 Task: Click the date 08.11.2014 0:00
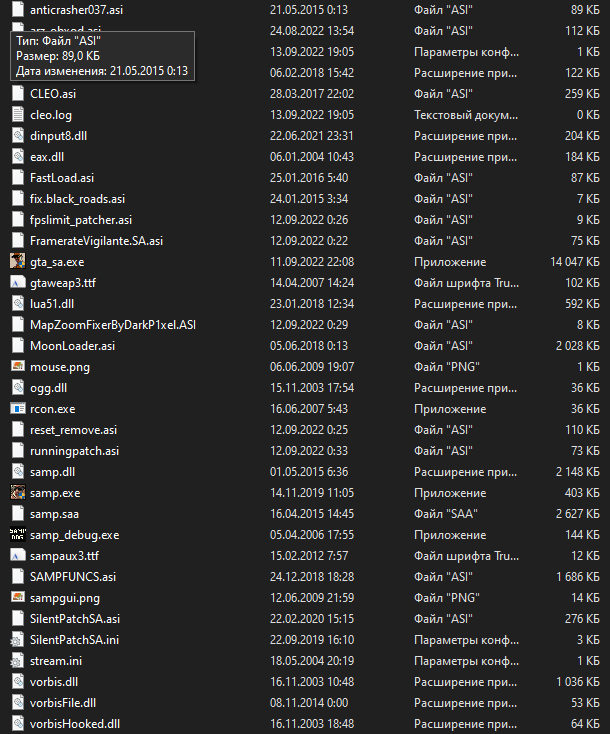click(309, 703)
